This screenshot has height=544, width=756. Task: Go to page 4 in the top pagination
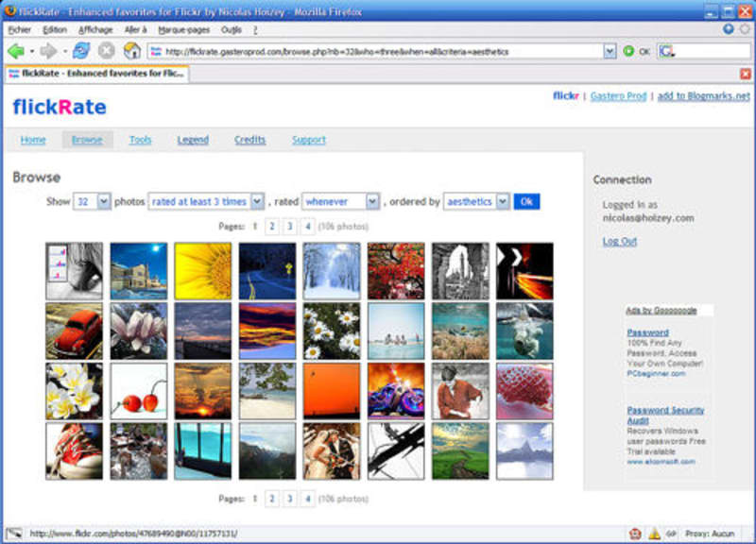pos(308,227)
